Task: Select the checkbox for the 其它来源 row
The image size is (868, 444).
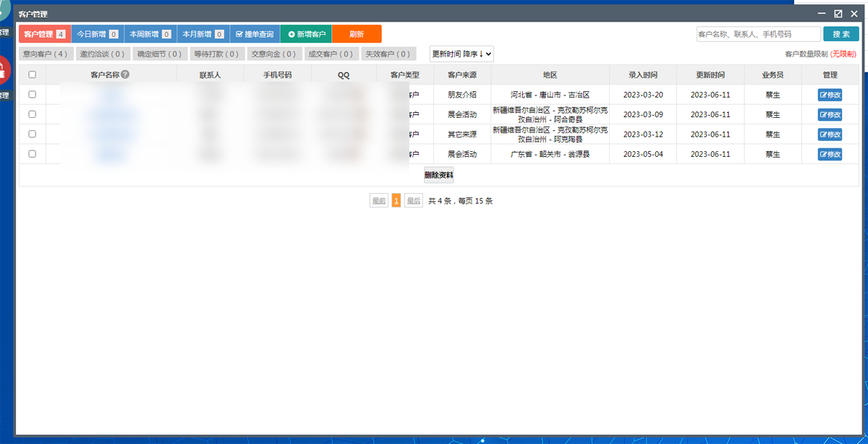Action: coord(32,135)
